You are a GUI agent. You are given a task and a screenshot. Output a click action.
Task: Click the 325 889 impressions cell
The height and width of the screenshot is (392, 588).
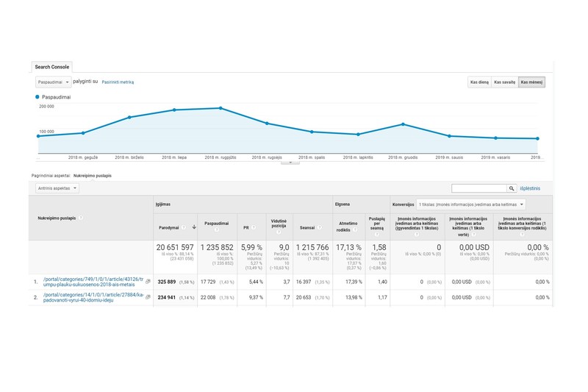[167, 282]
